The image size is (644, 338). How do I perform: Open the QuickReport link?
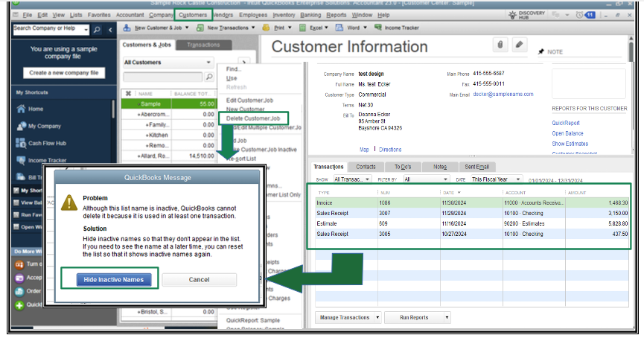tap(567, 123)
